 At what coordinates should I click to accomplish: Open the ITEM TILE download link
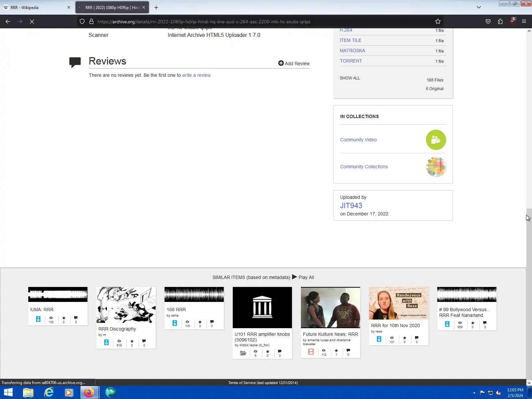point(350,40)
